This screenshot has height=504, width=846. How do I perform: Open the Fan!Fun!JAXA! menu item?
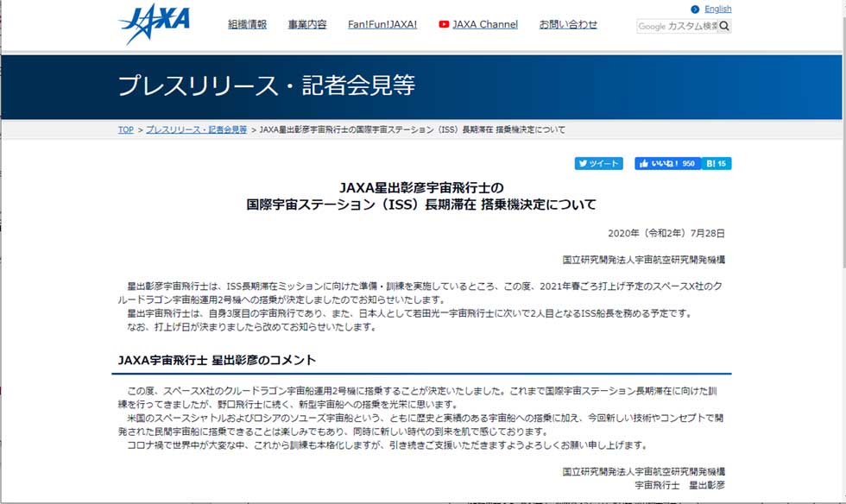click(382, 24)
